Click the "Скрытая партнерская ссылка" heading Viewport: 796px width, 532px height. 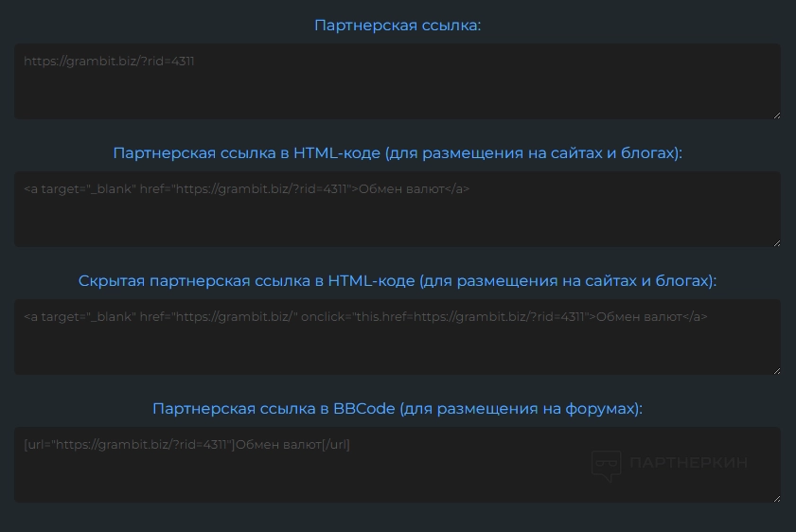pyautogui.click(x=398, y=281)
